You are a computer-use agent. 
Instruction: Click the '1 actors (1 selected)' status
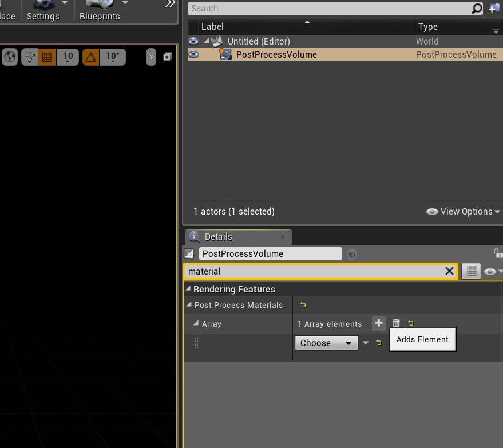(x=234, y=211)
